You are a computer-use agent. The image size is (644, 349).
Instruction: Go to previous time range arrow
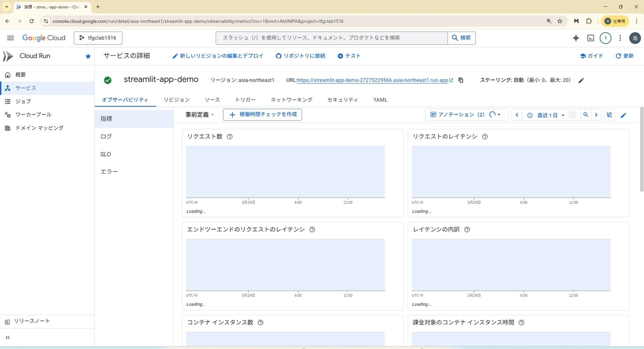(x=517, y=115)
